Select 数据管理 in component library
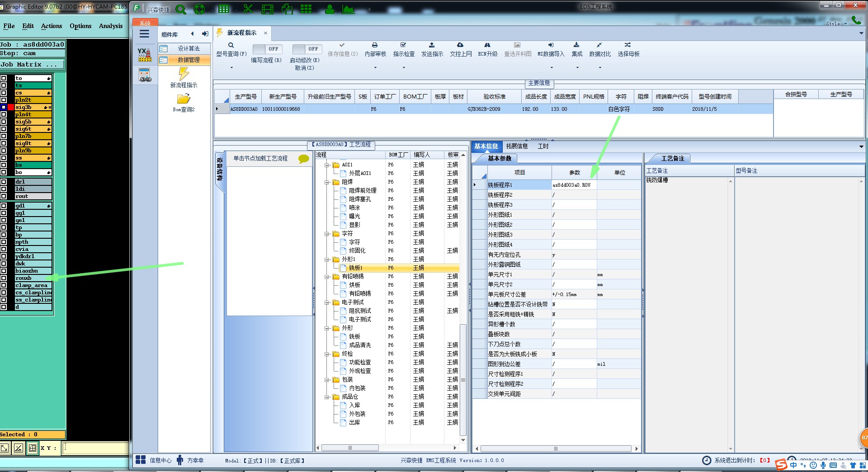The image size is (868, 472). click(x=184, y=60)
